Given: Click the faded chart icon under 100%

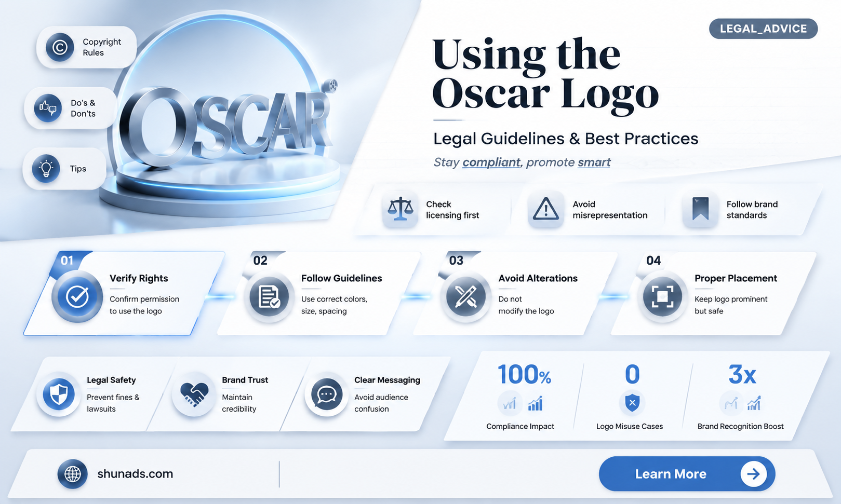Looking at the screenshot, I should (x=510, y=403).
